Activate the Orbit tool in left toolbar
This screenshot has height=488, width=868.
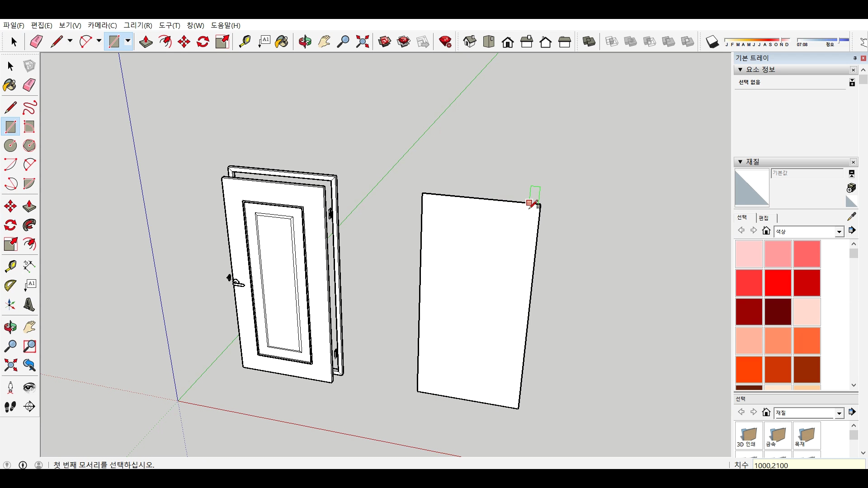click(10, 327)
